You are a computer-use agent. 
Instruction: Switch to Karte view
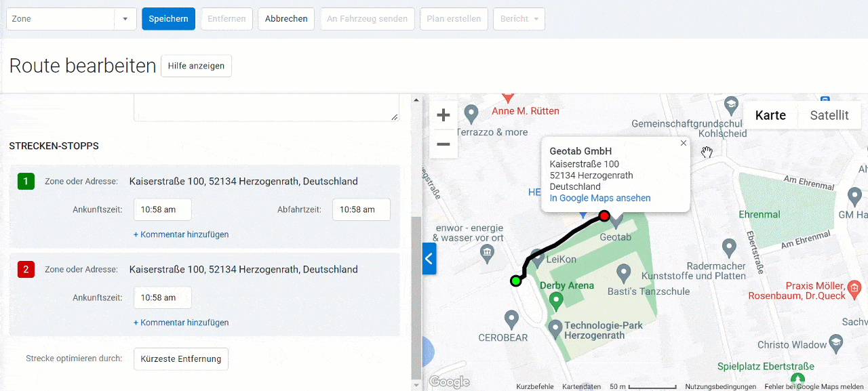pyautogui.click(x=770, y=115)
